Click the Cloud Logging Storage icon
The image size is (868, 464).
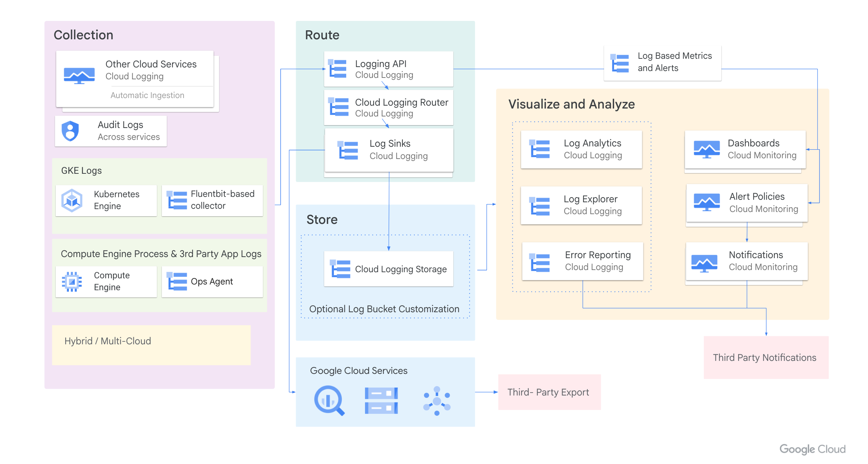340,269
